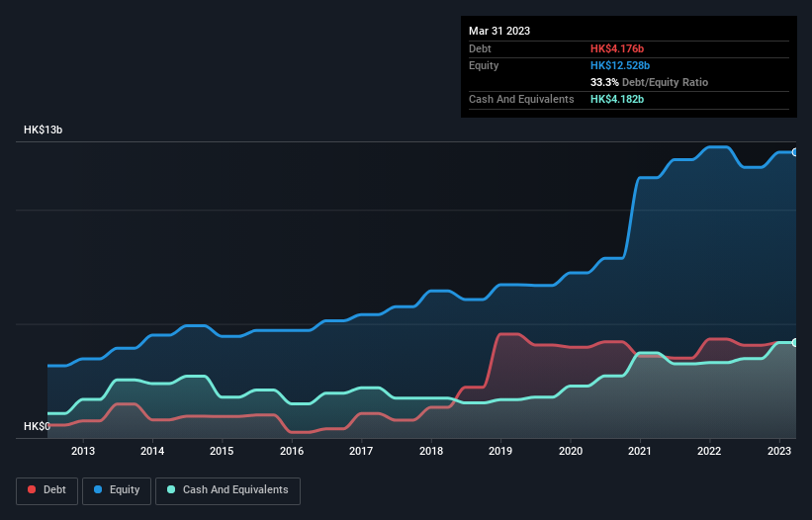Click the Debt row label in tooltip
This screenshot has width=812, height=520.
(480, 48)
